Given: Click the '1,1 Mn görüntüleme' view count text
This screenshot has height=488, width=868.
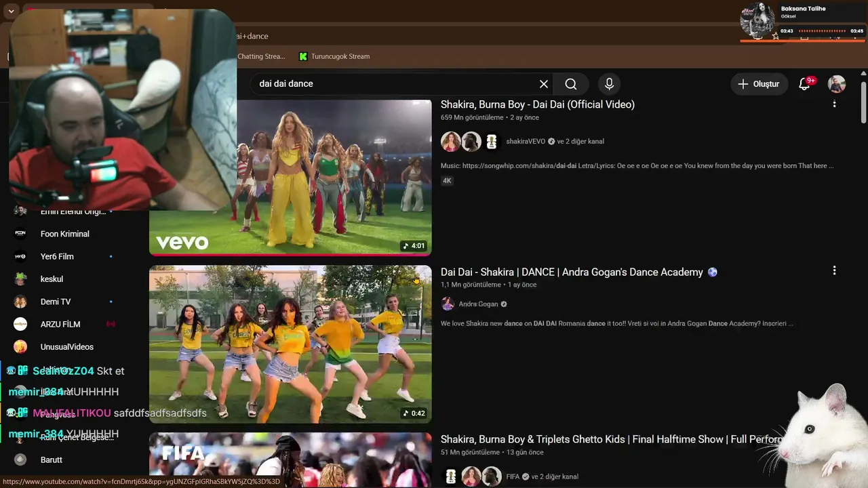Looking at the screenshot, I should (x=471, y=285).
